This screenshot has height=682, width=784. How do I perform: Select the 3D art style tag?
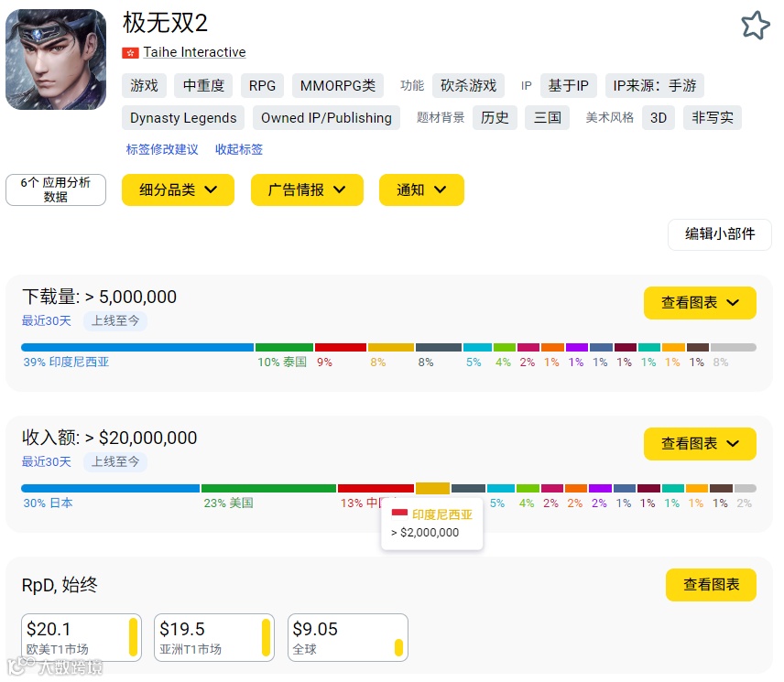click(x=659, y=117)
